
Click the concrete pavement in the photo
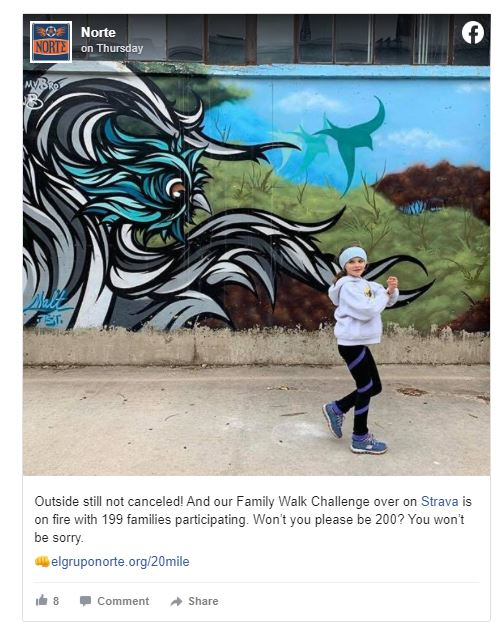click(x=256, y=419)
